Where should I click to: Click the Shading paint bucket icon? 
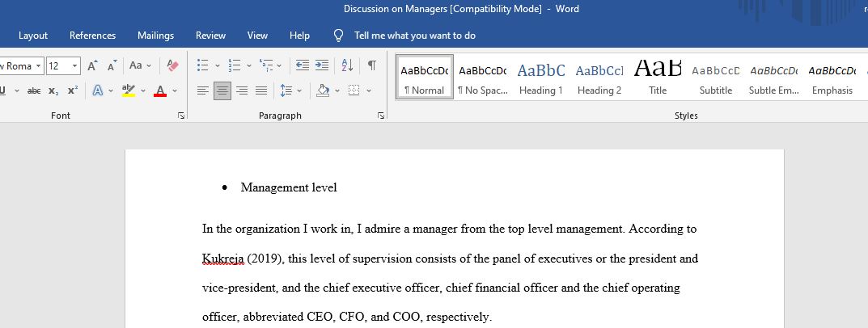323,90
